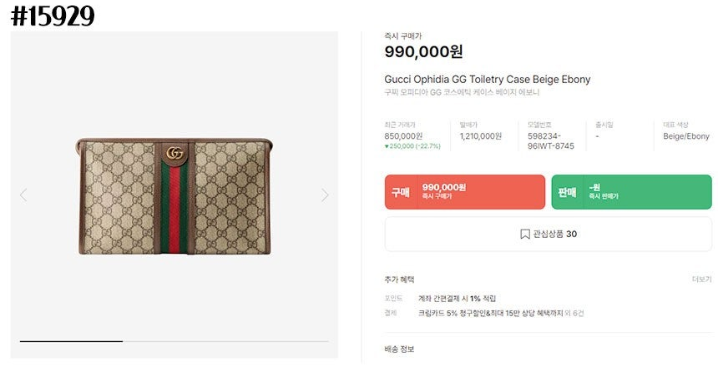Click the 계좌 간편결제 시 1% 적립 benefit text
The width and height of the screenshot is (718, 388).
tap(457, 299)
